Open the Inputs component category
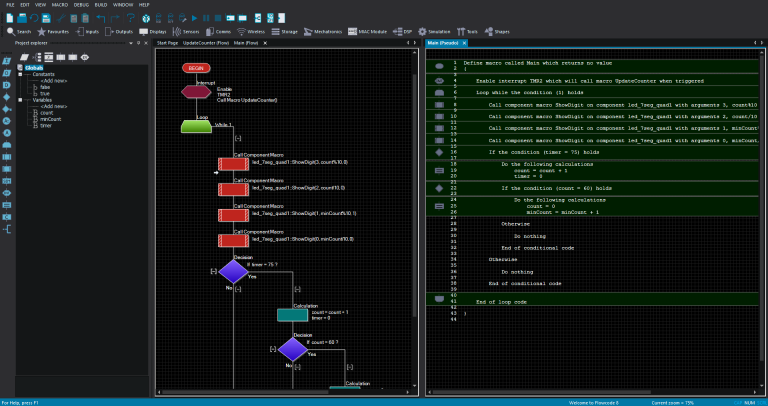 coord(87,31)
